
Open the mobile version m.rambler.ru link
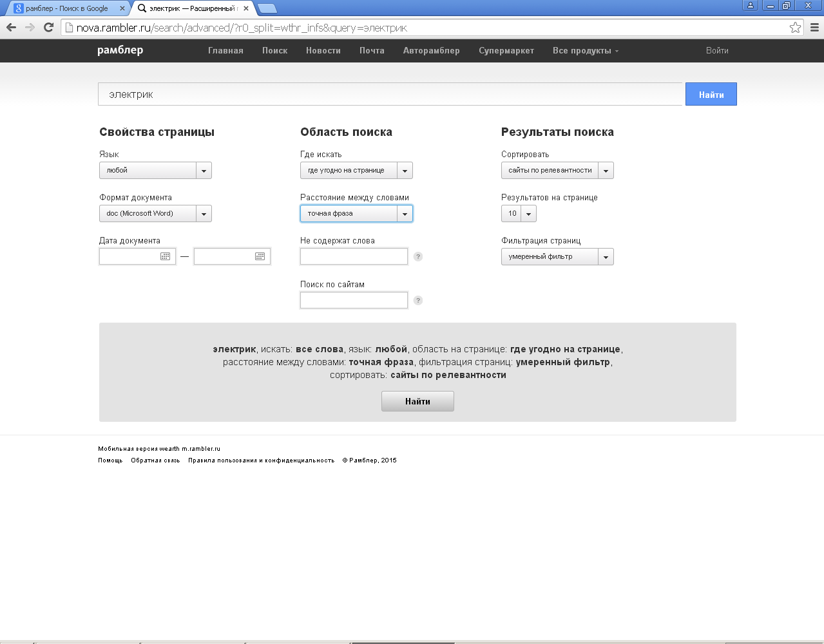tap(201, 449)
